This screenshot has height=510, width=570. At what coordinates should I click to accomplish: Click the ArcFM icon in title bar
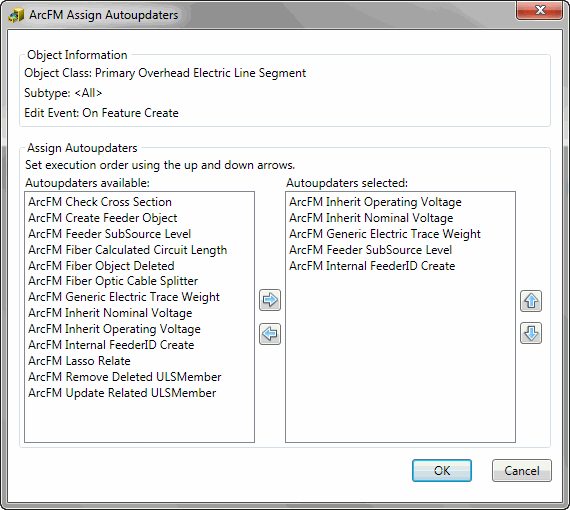[x=16, y=15]
